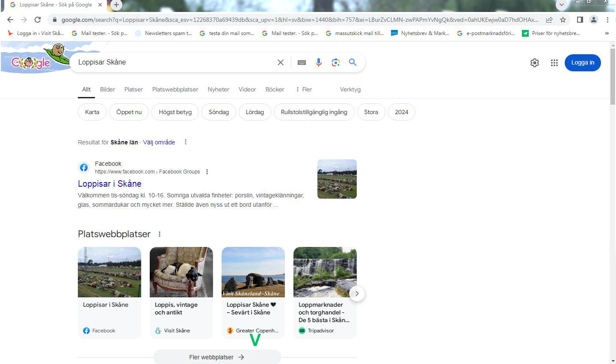Open the Platswebbplatser tab
The height and width of the screenshot is (364, 616).
(175, 90)
